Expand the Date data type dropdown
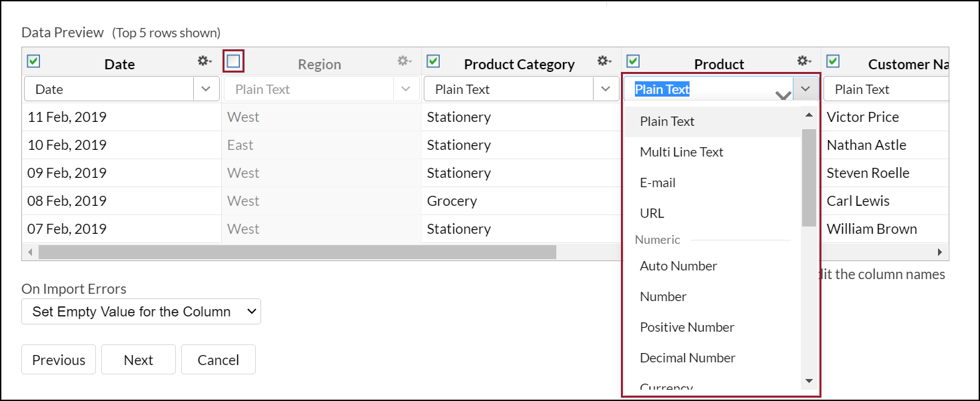 point(207,89)
